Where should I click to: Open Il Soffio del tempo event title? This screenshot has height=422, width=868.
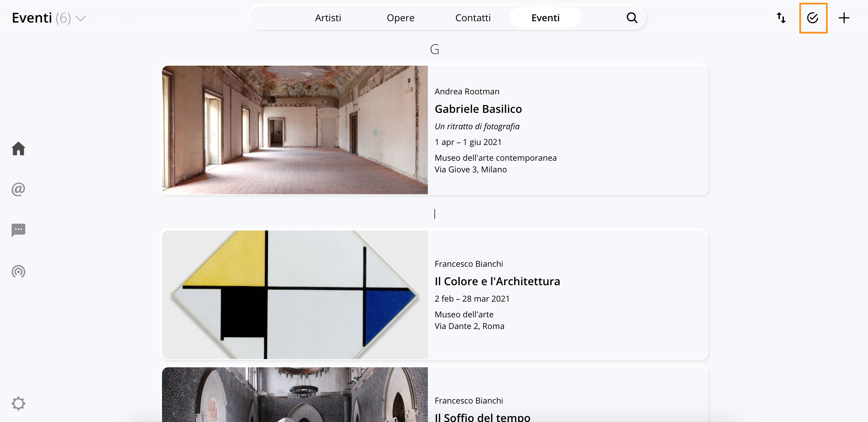coord(482,417)
